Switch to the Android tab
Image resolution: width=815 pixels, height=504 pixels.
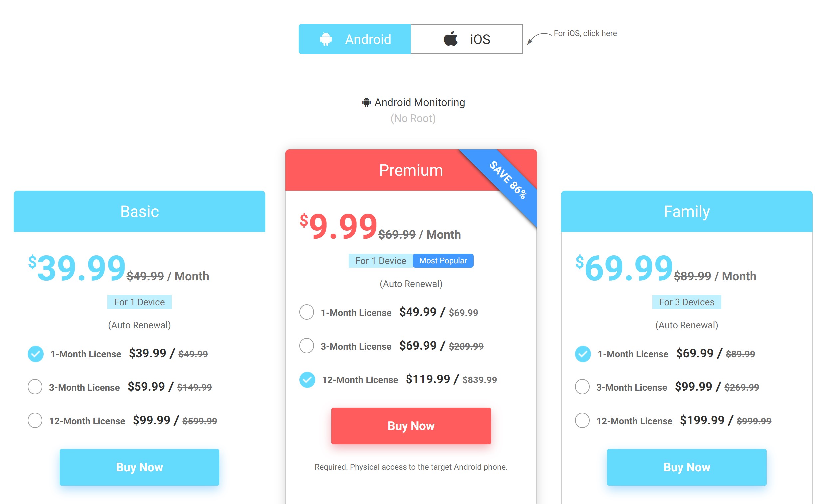355,39
